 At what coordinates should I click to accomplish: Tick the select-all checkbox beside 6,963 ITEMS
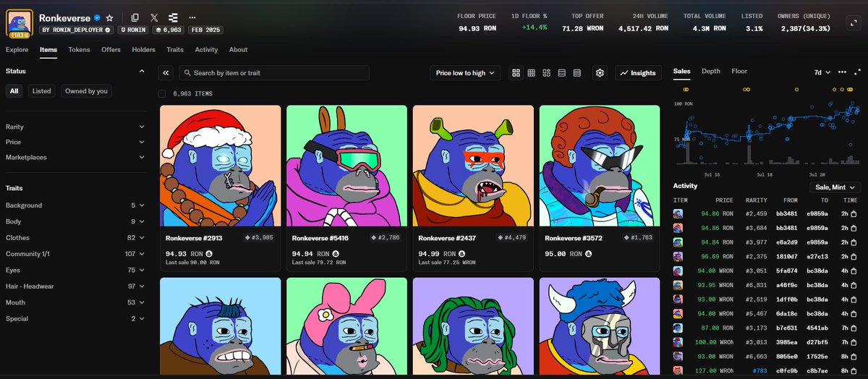click(162, 93)
